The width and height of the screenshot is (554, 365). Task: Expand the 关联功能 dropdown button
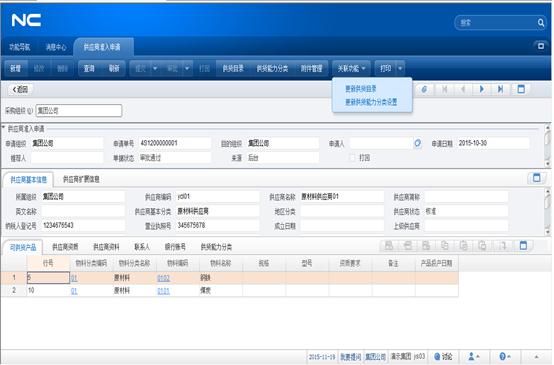coord(351,68)
